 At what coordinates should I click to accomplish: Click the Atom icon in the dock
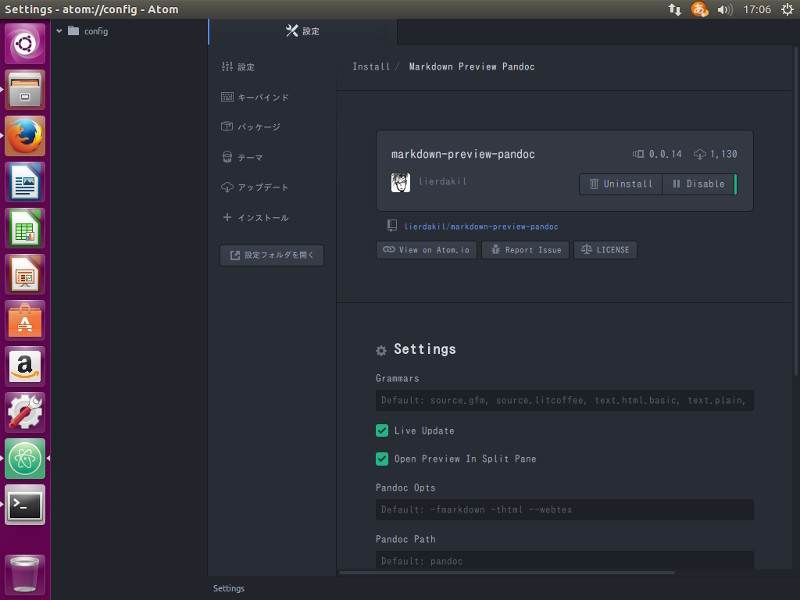coord(25,458)
